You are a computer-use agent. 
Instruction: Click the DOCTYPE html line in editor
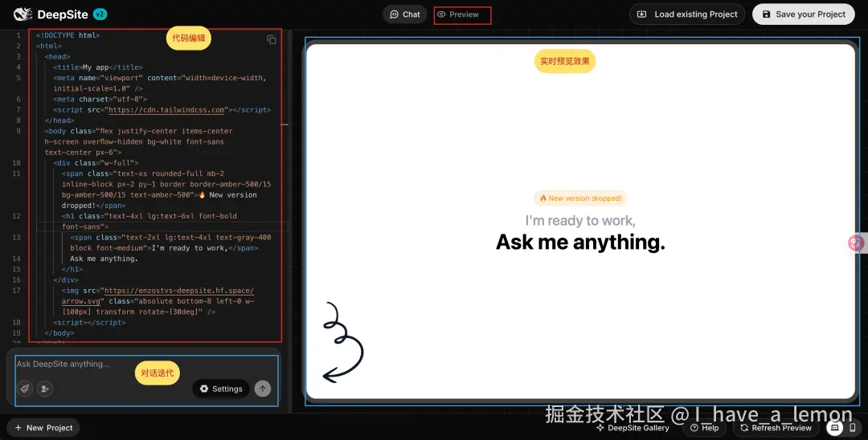pos(68,35)
